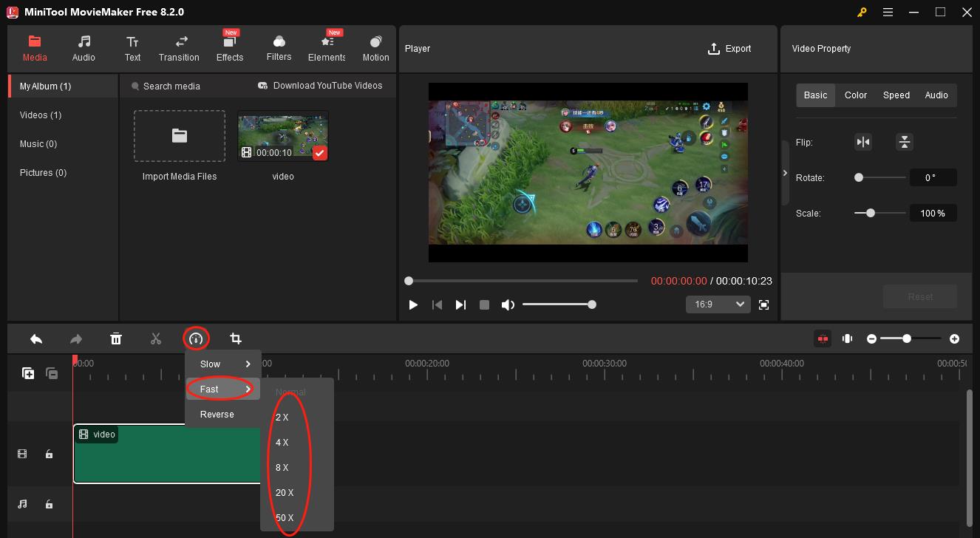Expand the Slow speed submenu

pos(223,364)
